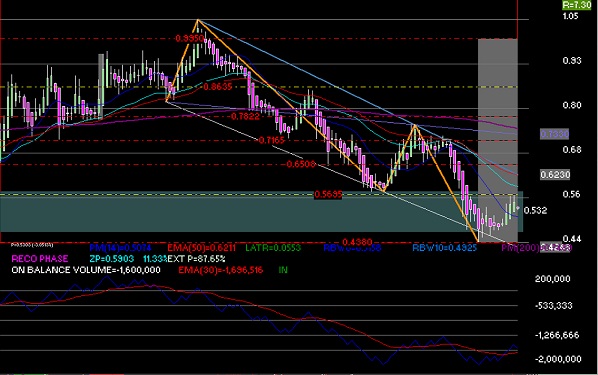Select the -1,266,666 volume axis label
This screenshot has width=598, height=375.
[x=557, y=335]
